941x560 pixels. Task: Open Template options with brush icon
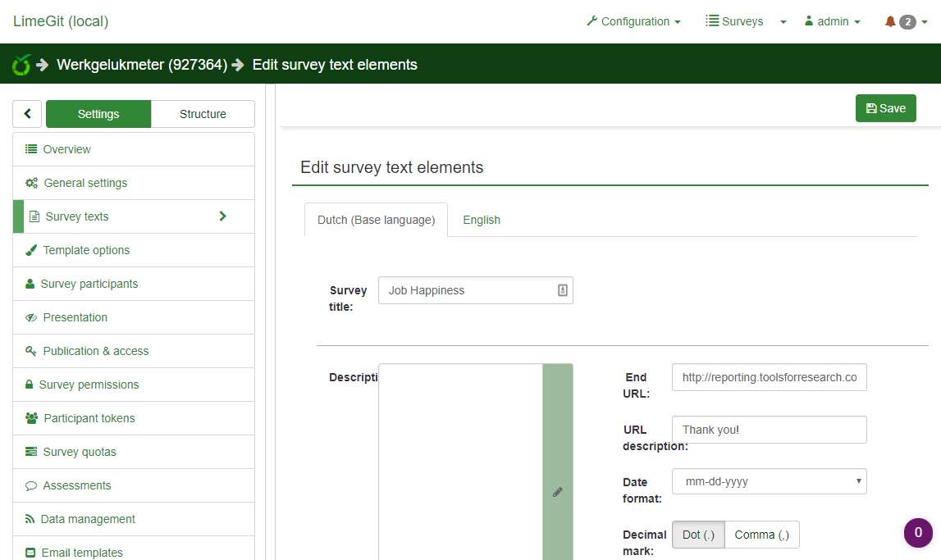coord(86,250)
